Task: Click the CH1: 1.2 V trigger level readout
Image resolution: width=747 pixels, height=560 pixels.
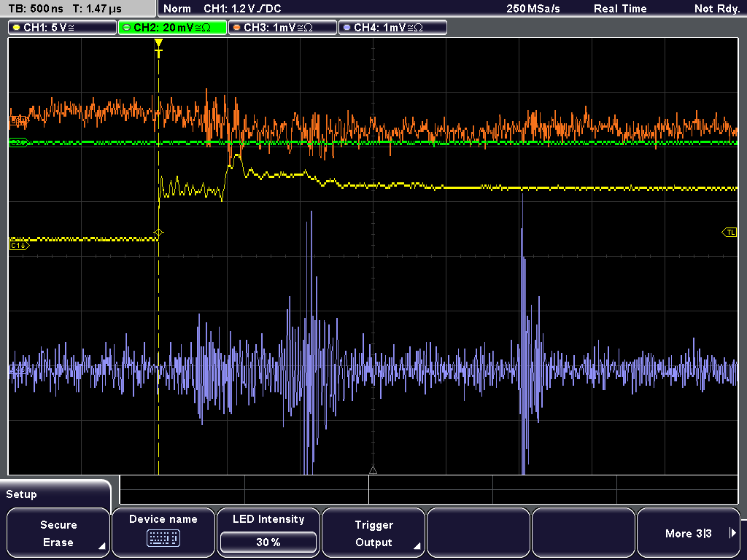Action: pos(242,9)
